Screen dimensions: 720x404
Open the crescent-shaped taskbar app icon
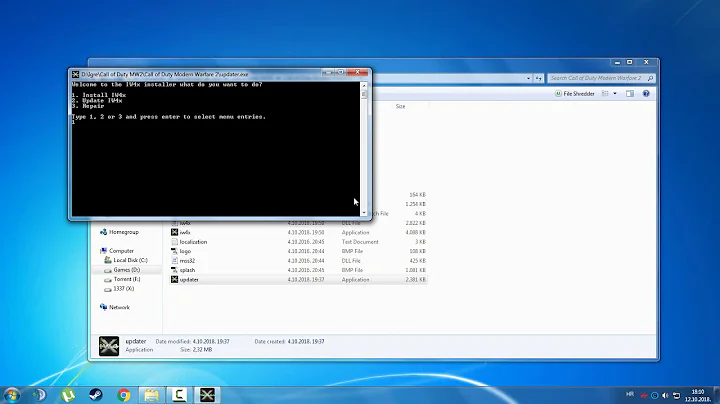(40, 395)
